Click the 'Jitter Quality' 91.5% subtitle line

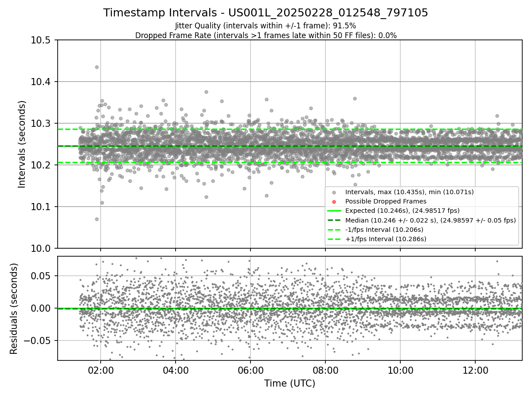pyautogui.click(x=266, y=26)
